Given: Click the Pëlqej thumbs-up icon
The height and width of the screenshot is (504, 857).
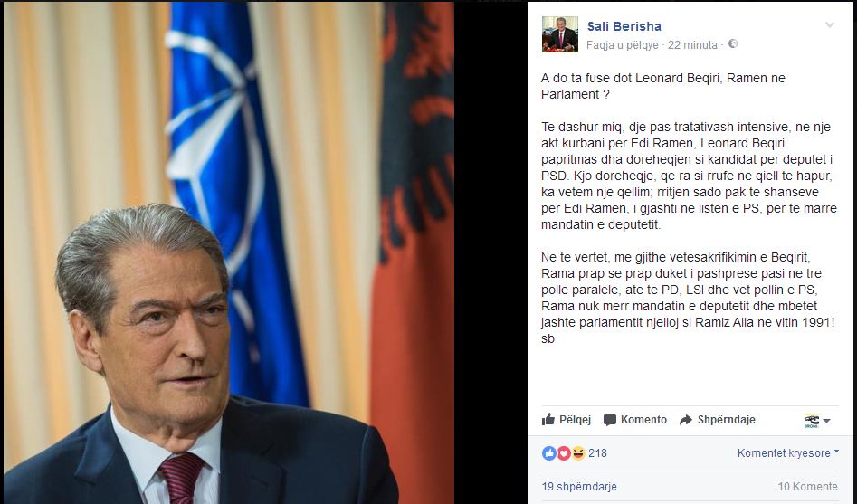Looking at the screenshot, I should [548, 420].
